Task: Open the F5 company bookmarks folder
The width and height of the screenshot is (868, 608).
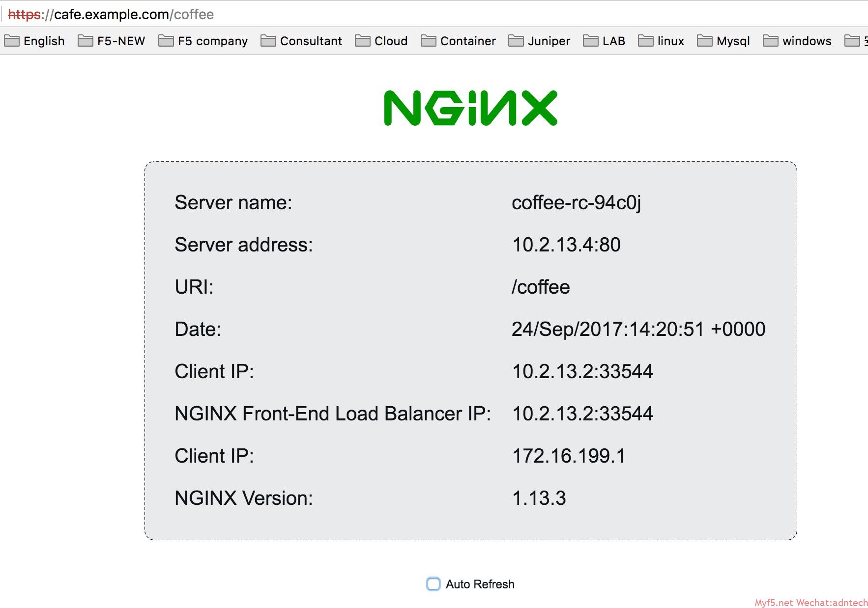Action: 203,41
